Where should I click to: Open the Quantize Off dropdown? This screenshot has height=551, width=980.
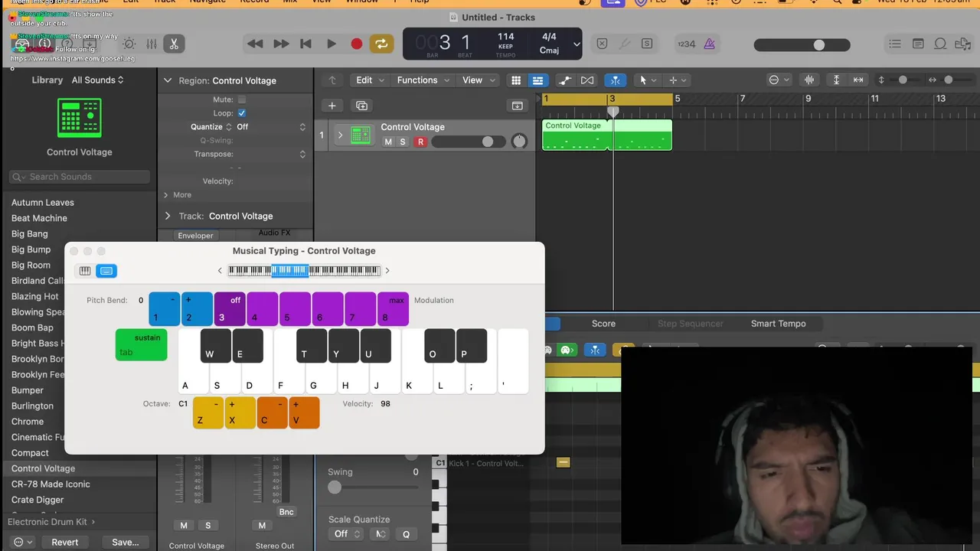(271, 127)
